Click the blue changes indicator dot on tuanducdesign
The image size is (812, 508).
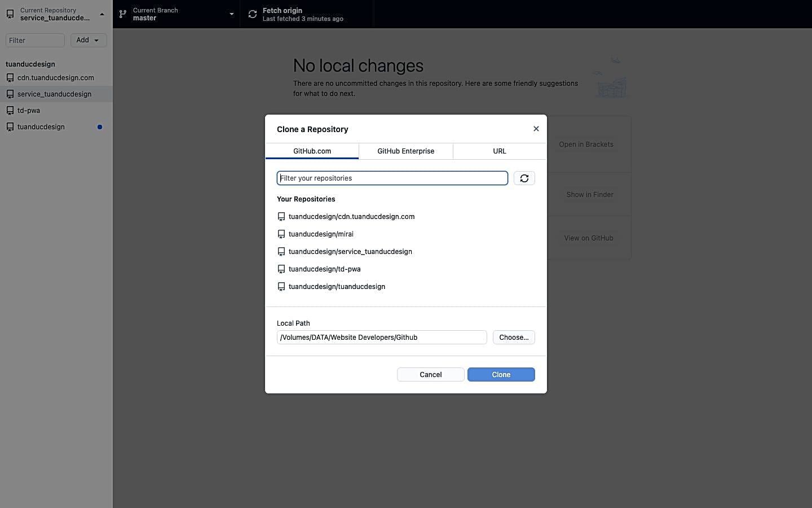(100, 127)
